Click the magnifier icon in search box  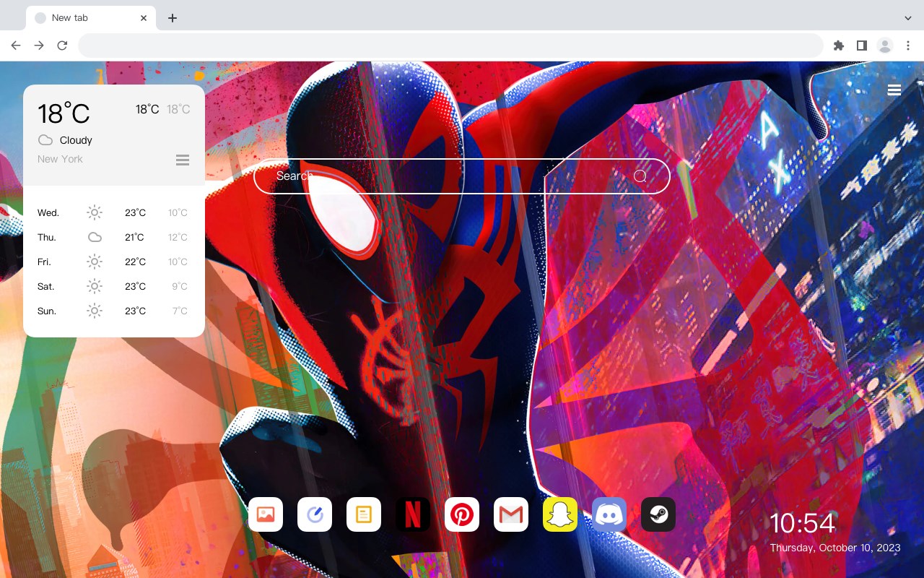click(640, 176)
